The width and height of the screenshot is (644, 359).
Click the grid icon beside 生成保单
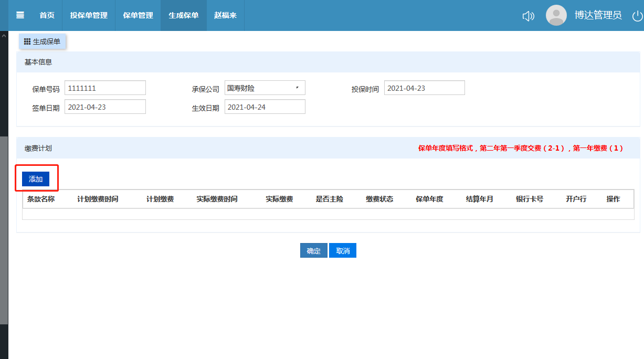[27, 41]
